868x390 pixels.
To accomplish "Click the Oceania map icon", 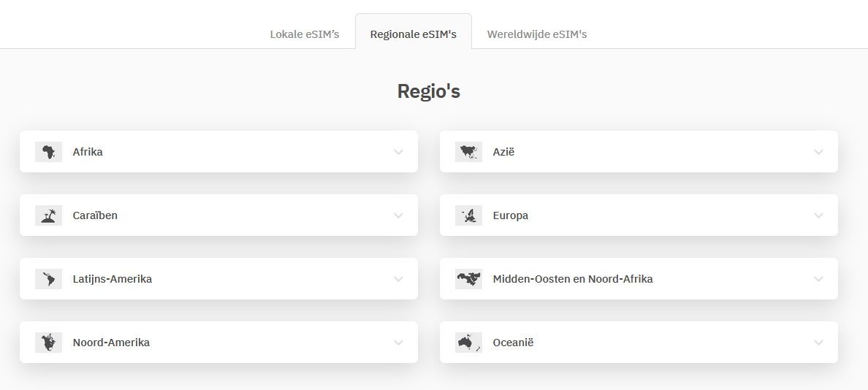I will point(468,343).
